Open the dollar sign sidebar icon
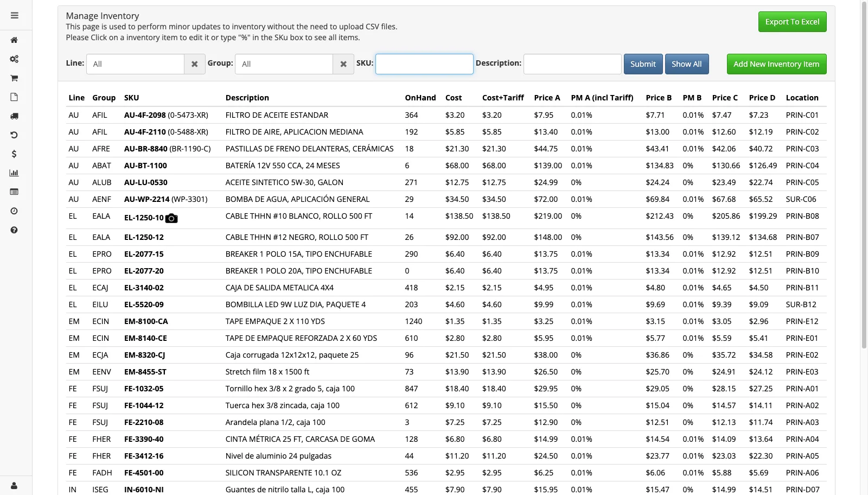This screenshot has width=868, height=495. coord(15,154)
